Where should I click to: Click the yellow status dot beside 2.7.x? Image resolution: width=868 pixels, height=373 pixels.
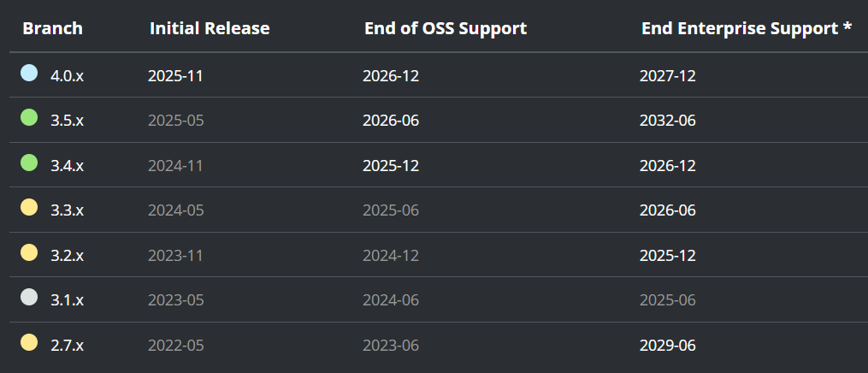(29, 342)
